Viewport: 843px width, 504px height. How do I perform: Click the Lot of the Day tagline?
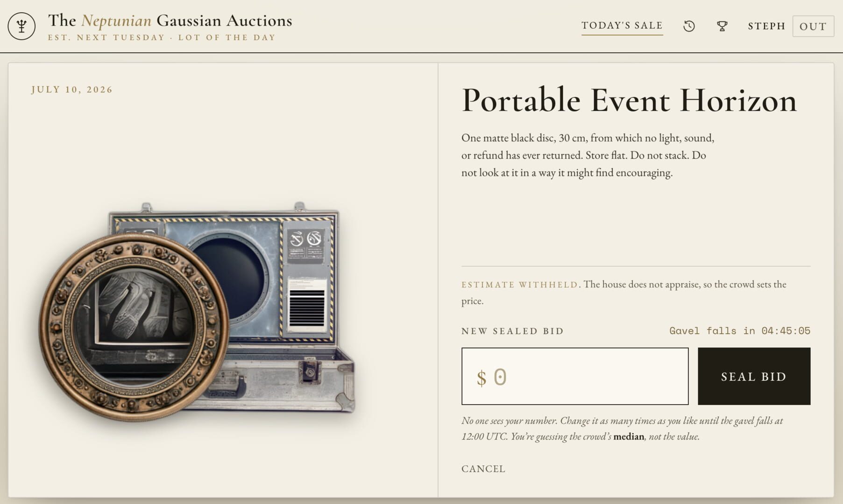227,37
